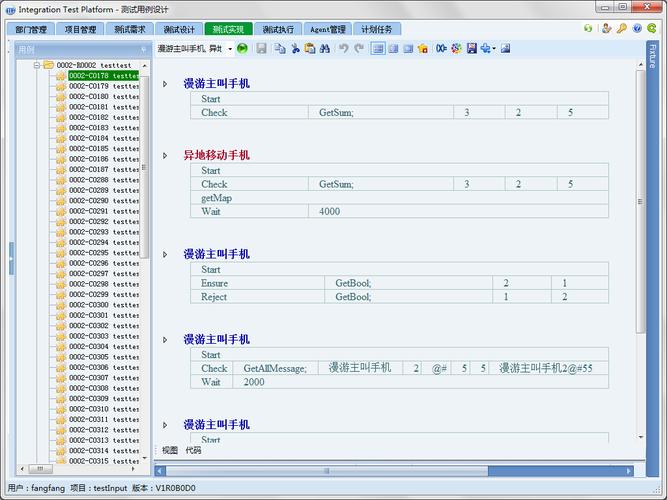Switch to the 测试设计 tab
Viewport: 667px width, 500px height.
click(179, 29)
